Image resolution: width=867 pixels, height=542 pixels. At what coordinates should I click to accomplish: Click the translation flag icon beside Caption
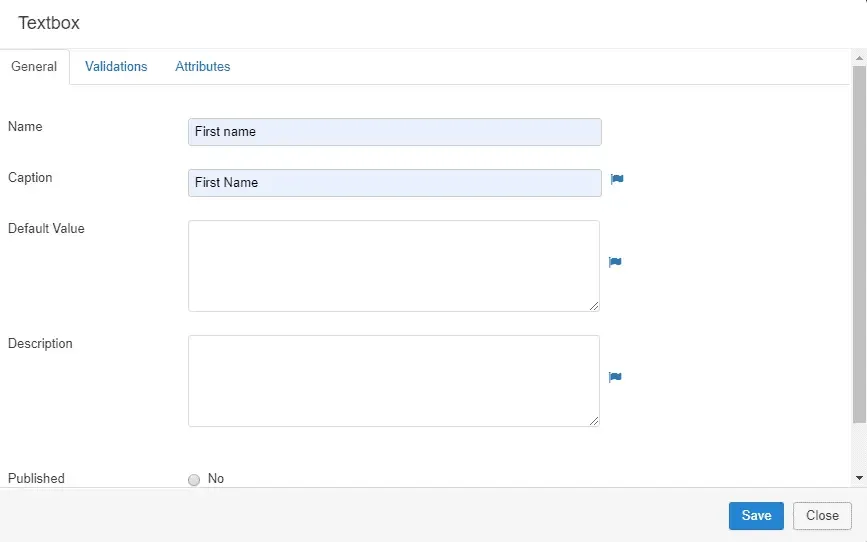[x=617, y=179]
